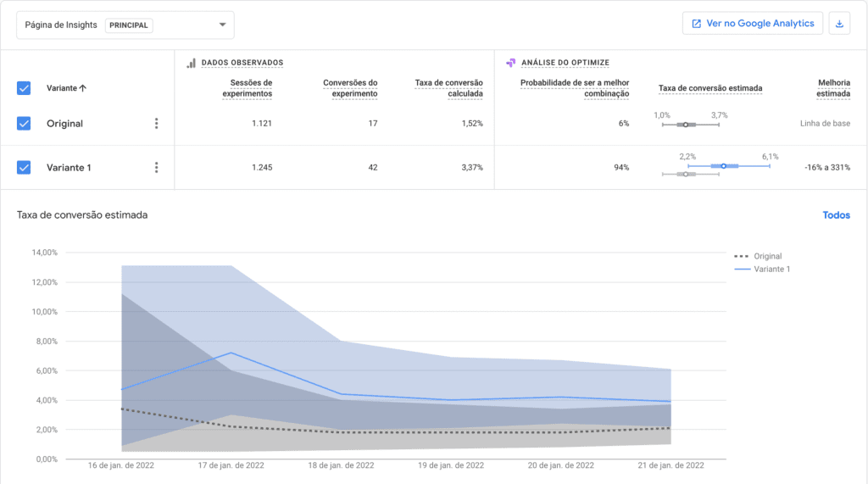Open the Ver no Google Analytics link
This screenshot has width=868, height=484.
pyautogui.click(x=753, y=24)
